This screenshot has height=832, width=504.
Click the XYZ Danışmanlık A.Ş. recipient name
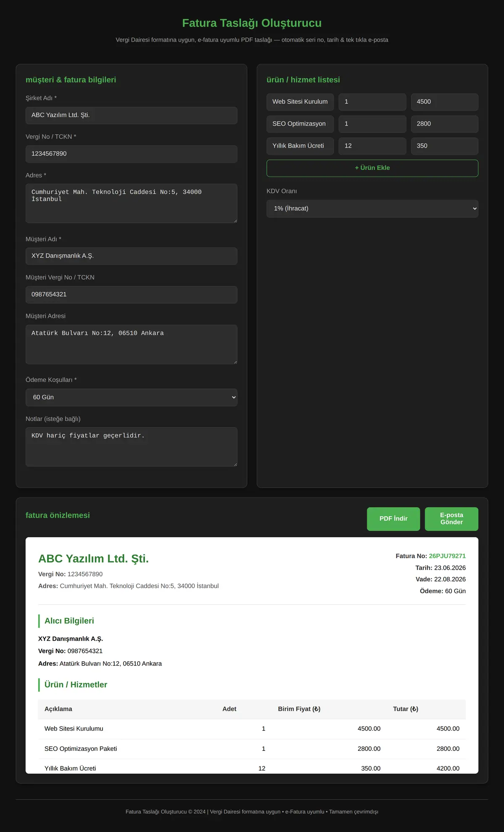point(71,639)
